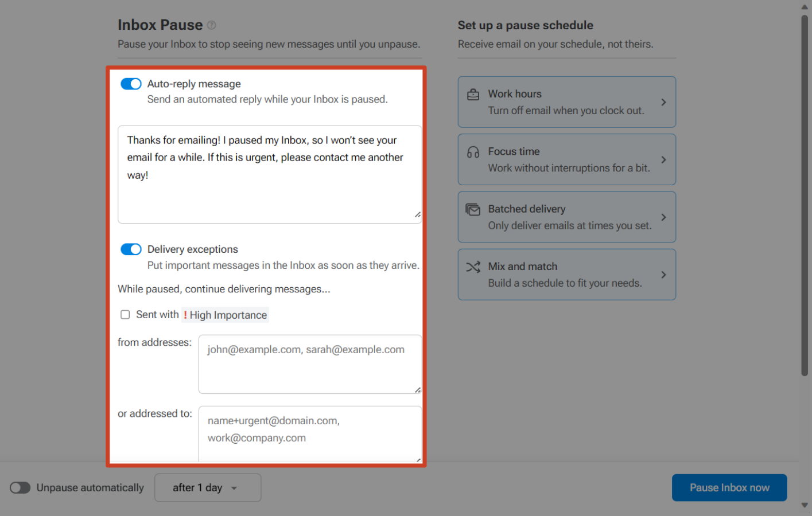
Task: Click the 'Receive email on your schedule' text
Action: [555, 44]
